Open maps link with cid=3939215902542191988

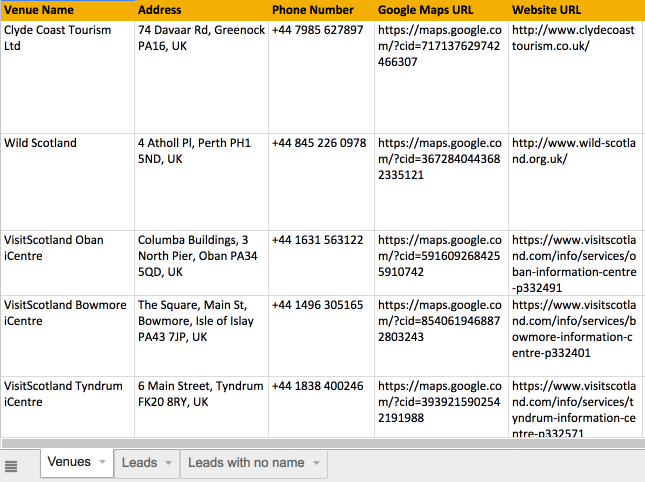coord(439,402)
